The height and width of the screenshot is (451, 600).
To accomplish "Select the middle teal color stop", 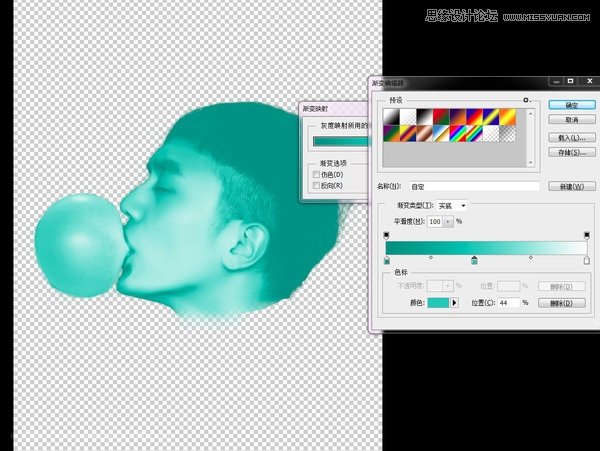I will 474,261.
